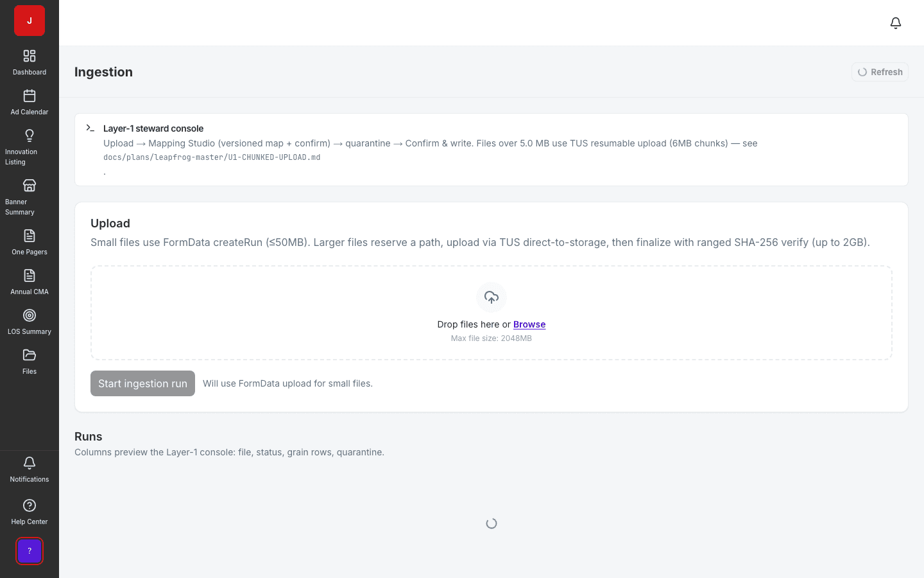Navigate to One Pagers
The width and height of the screenshot is (924, 578).
click(30, 242)
